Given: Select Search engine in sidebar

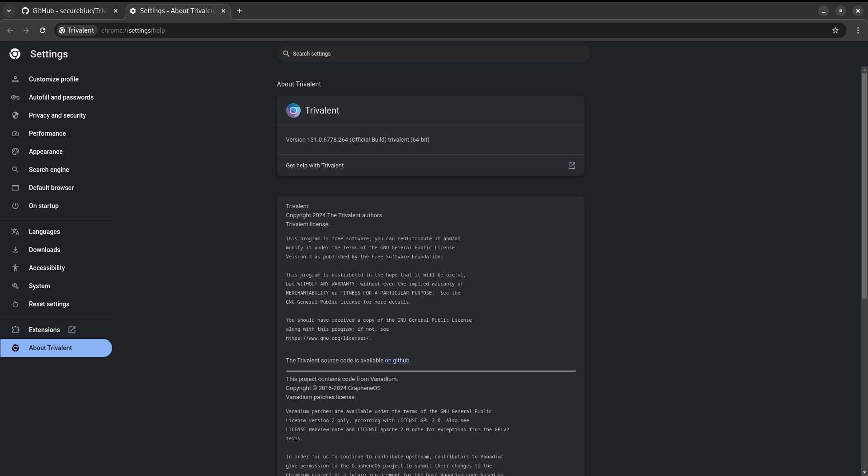Looking at the screenshot, I should pos(49,170).
